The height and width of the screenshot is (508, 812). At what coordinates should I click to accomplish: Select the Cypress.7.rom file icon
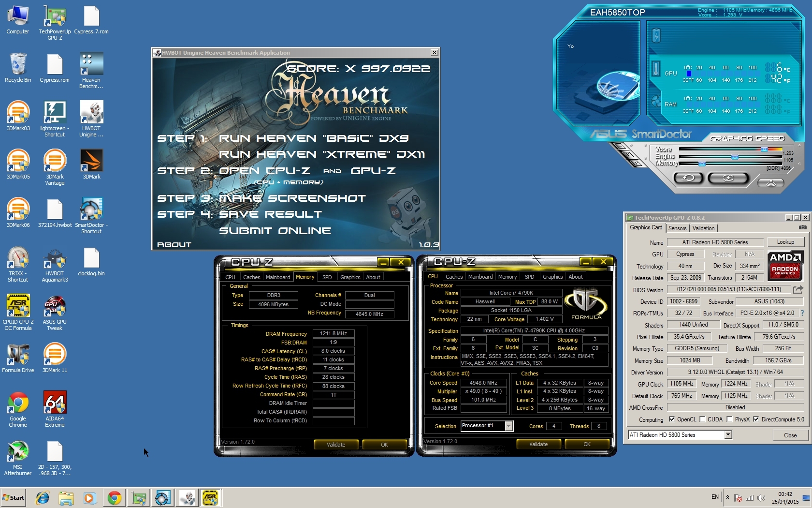tap(91, 20)
